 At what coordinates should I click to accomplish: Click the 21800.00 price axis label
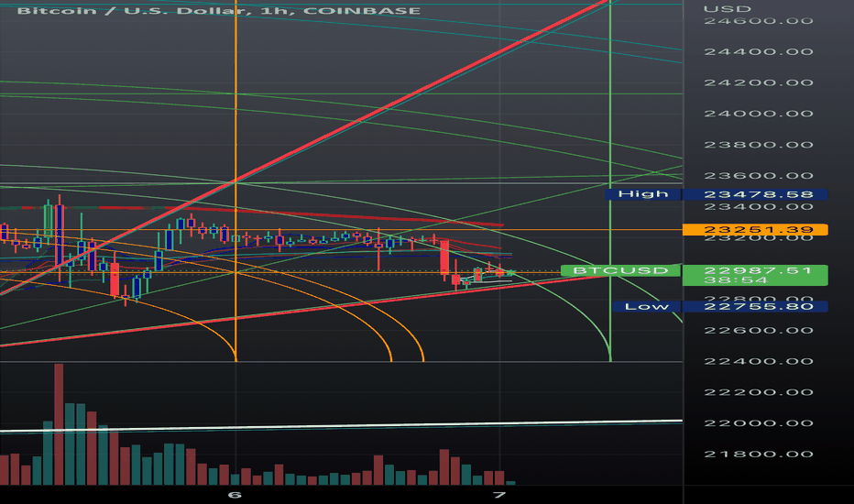759,455
